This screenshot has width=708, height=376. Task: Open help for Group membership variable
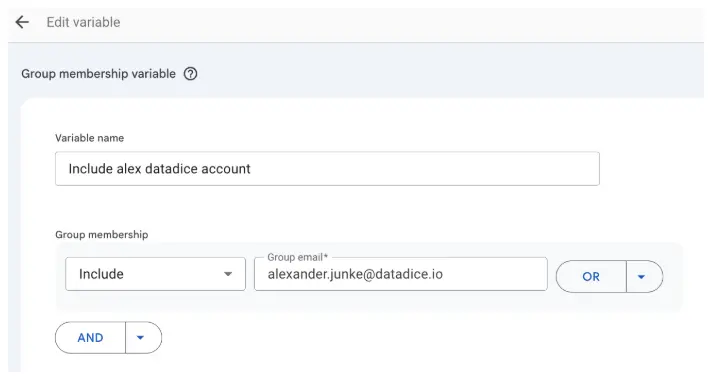[191, 74]
